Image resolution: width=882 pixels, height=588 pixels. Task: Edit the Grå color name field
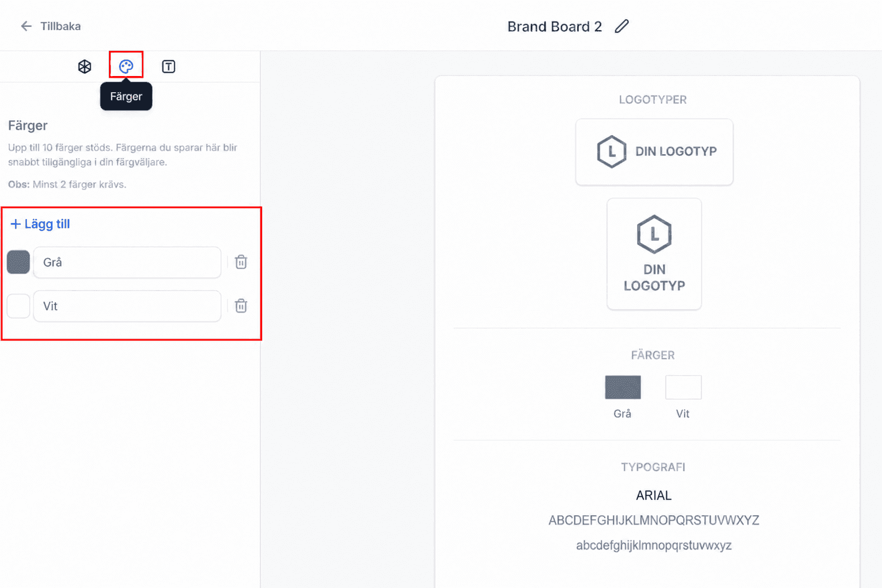[x=127, y=262]
